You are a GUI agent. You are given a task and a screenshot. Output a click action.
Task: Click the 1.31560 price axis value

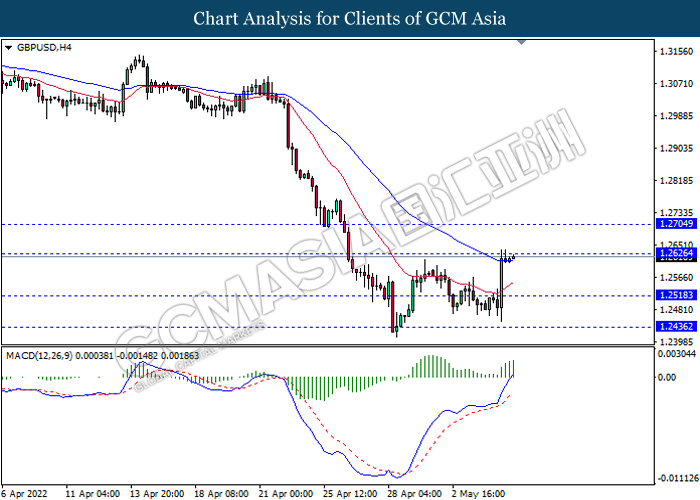click(676, 52)
